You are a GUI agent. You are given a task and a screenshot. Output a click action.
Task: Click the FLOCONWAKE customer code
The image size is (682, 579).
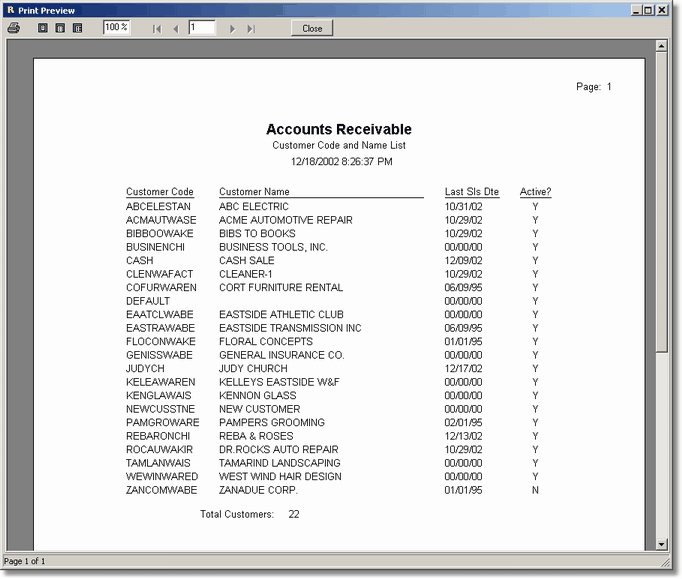(161, 341)
